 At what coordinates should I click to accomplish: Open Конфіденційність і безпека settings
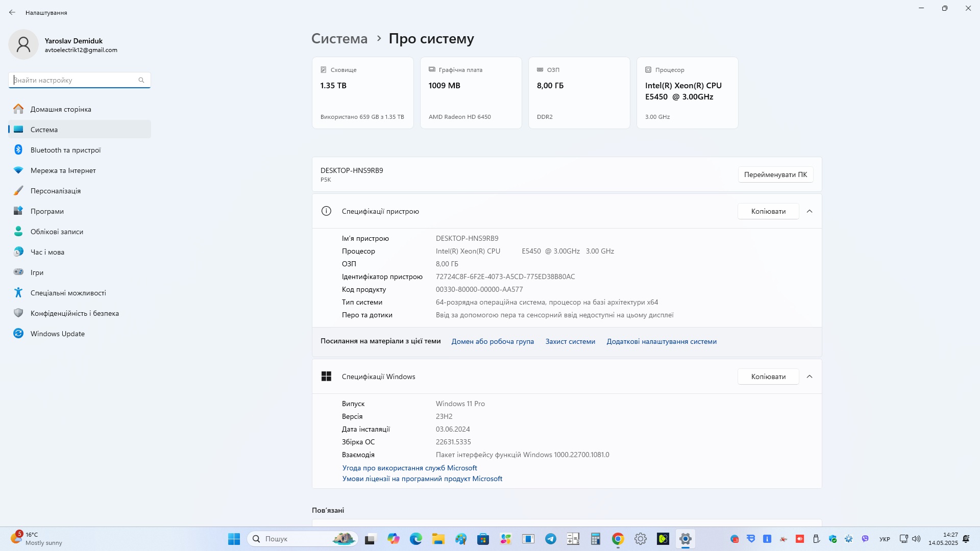80,313
